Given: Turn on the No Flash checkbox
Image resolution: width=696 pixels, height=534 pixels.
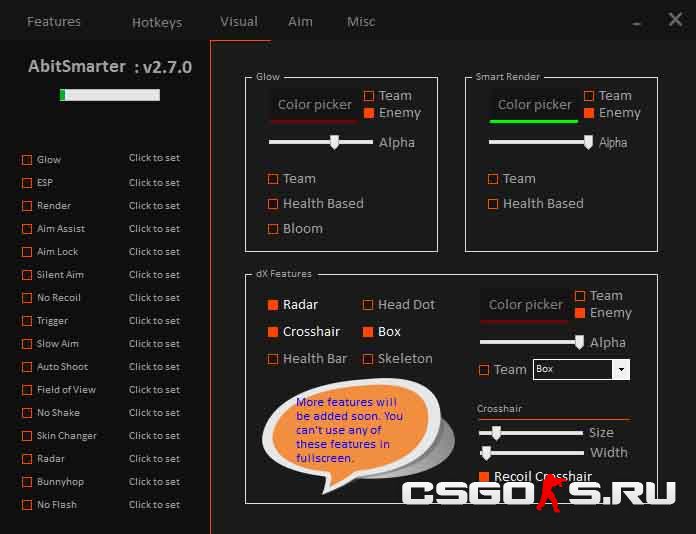Looking at the screenshot, I should coord(27,505).
